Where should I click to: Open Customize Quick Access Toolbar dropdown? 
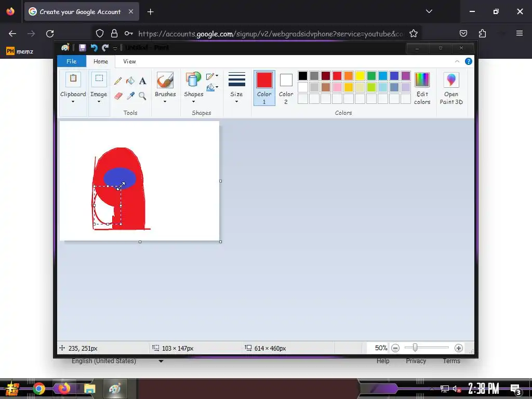click(x=115, y=48)
